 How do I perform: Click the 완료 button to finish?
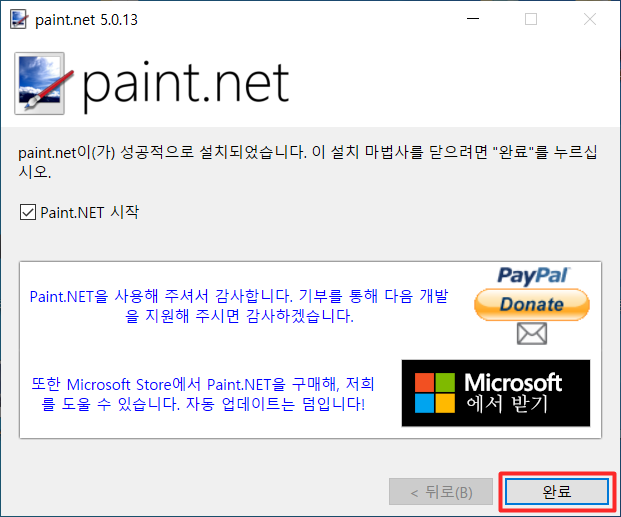[557, 492]
